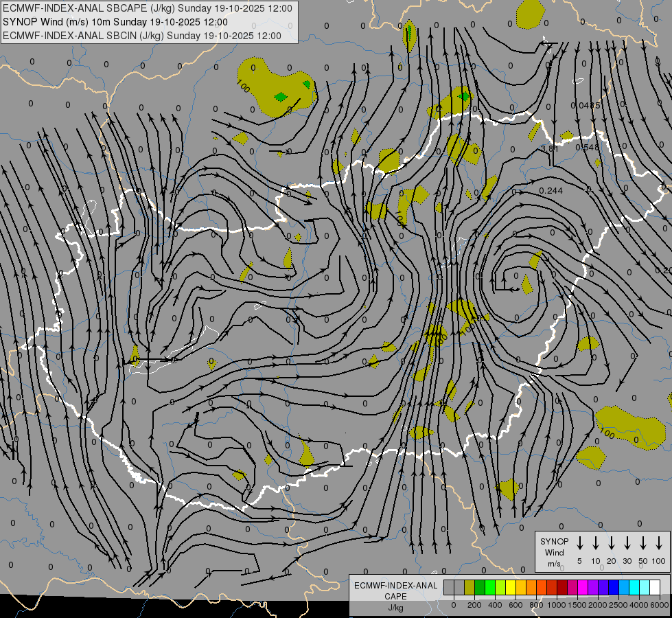Click the 5 m/s wind arrow in legend
The height and width of the screenshot is (618, 672).
579,543
